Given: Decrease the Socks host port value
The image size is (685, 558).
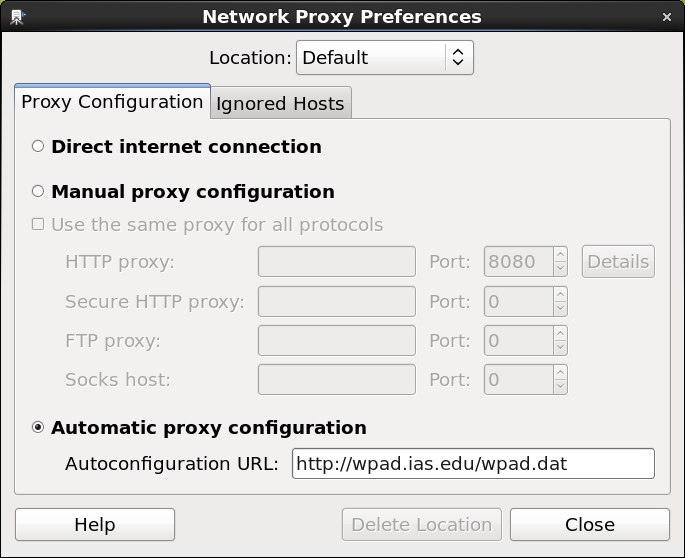Looking at the screenshot, I should 560,386.
